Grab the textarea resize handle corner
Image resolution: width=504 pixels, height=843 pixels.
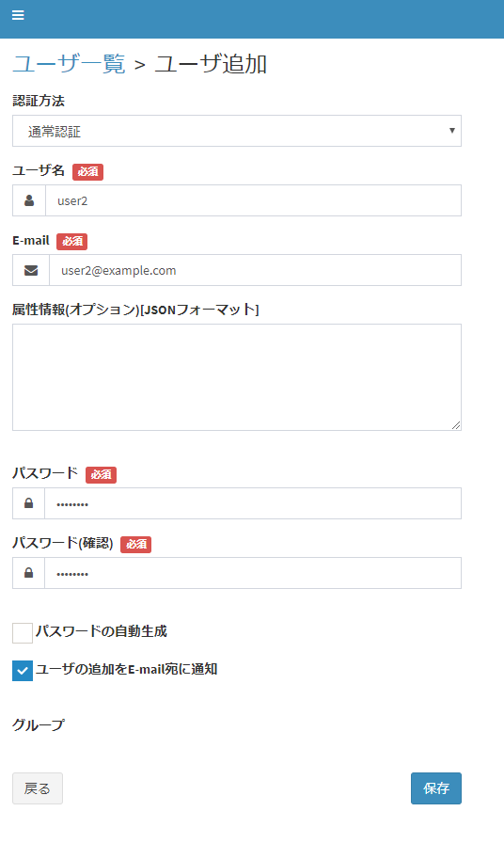(456, 425)
